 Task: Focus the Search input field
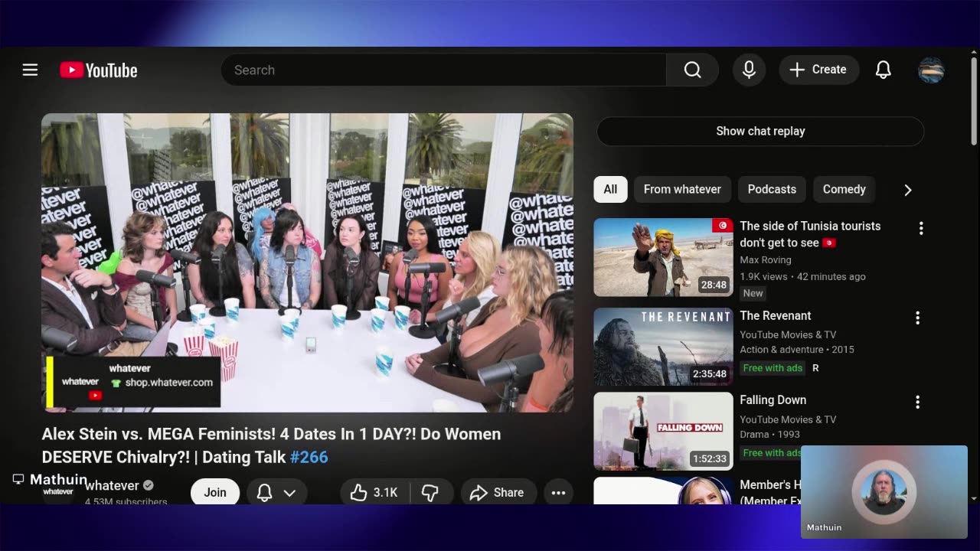point(444,70)
